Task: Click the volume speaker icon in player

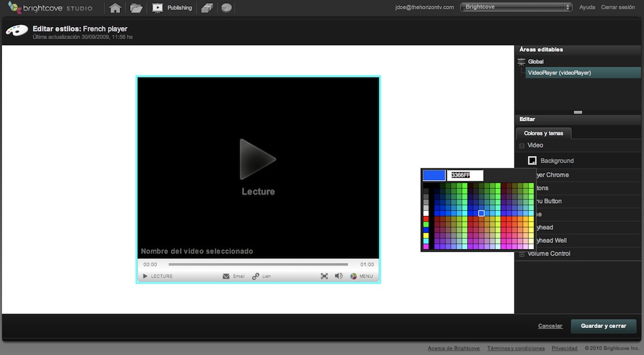Action: pos(338,276)
